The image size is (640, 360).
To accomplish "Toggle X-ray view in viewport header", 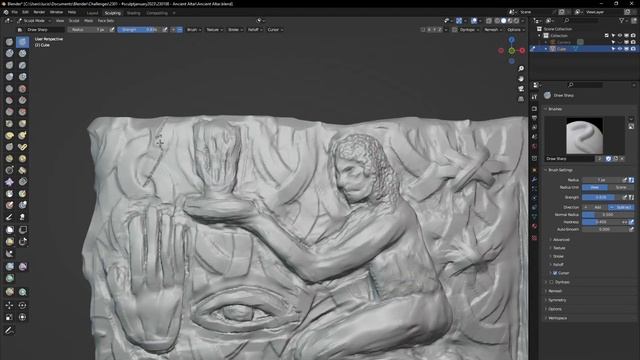I will pos(489,20).
